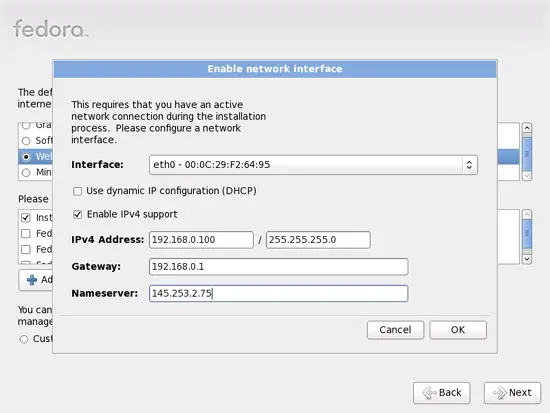Image resolution: width=550 pixels, height=413 pixels.
Task: Click the Back arrow icon
Action: 429,393
